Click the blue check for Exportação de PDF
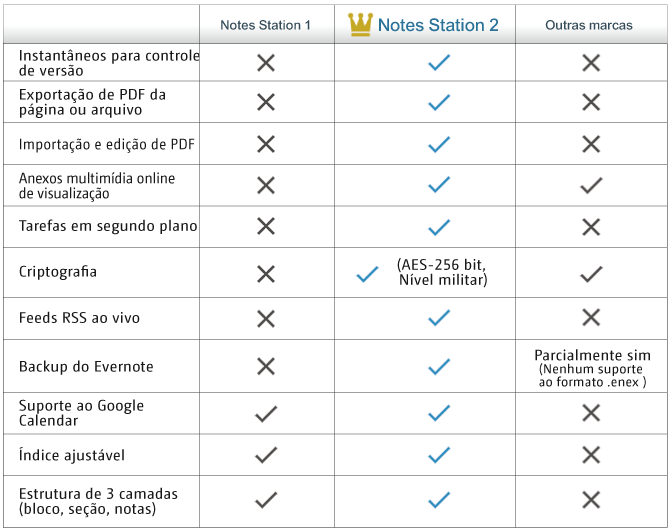 coord(438,102)
